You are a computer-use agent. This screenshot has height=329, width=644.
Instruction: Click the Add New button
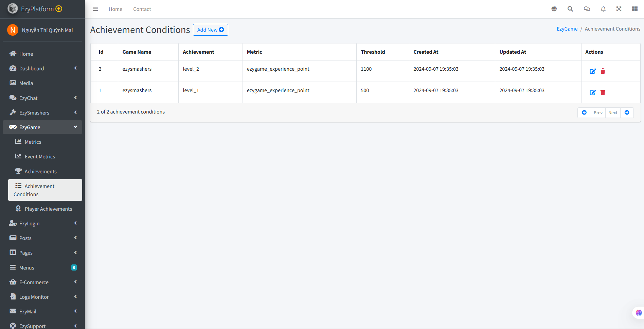[210, 30]
